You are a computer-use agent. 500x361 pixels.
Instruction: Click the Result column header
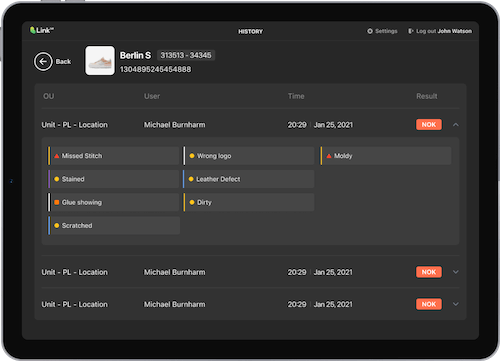[x=427, y=96]
